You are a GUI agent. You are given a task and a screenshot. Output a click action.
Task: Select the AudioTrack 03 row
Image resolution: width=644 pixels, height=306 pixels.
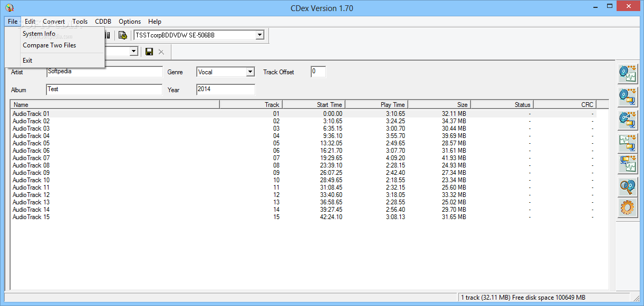(x=309, y=128)
